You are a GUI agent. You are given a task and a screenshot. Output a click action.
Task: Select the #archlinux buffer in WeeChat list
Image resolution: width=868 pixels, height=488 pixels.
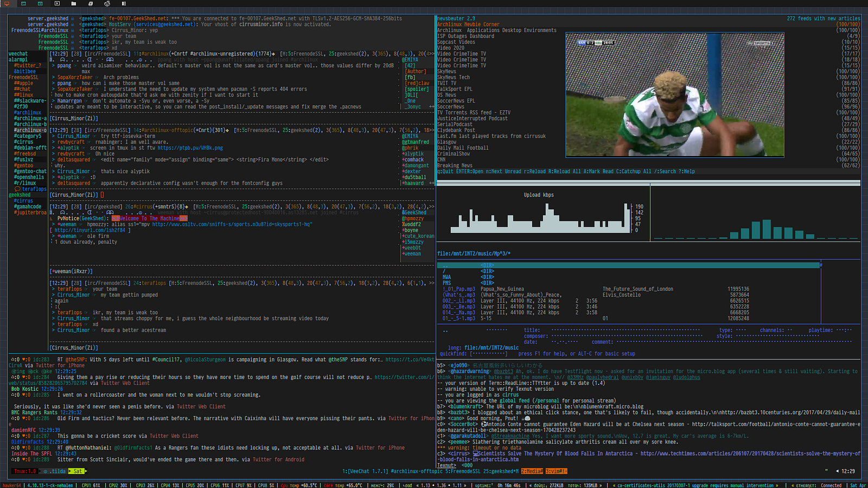tap(28, 112)
